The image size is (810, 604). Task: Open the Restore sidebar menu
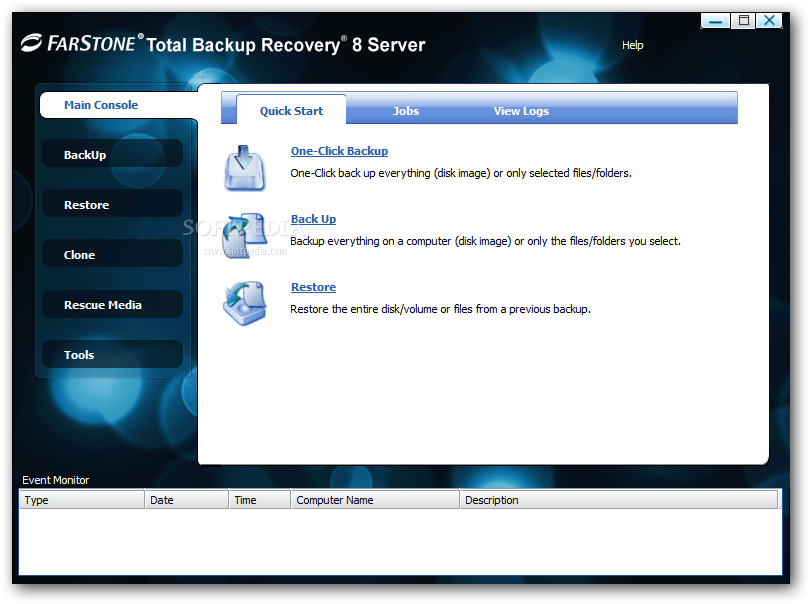(113, 205)
